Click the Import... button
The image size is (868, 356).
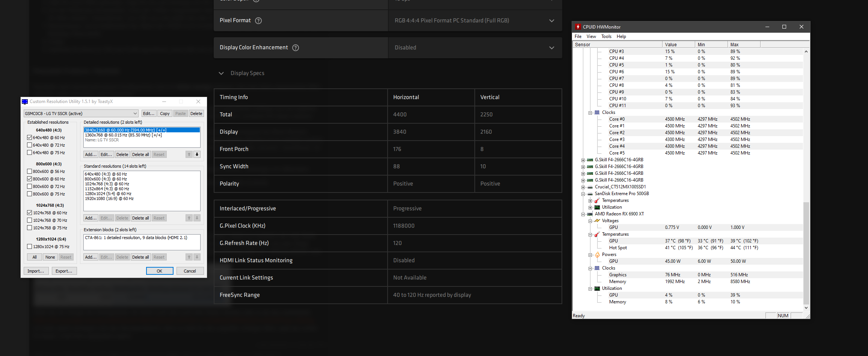click(36, 271)
